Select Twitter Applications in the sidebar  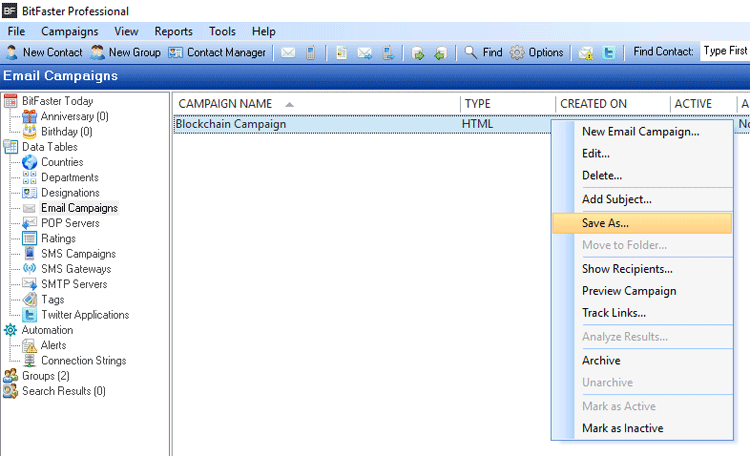coord(84,315)
